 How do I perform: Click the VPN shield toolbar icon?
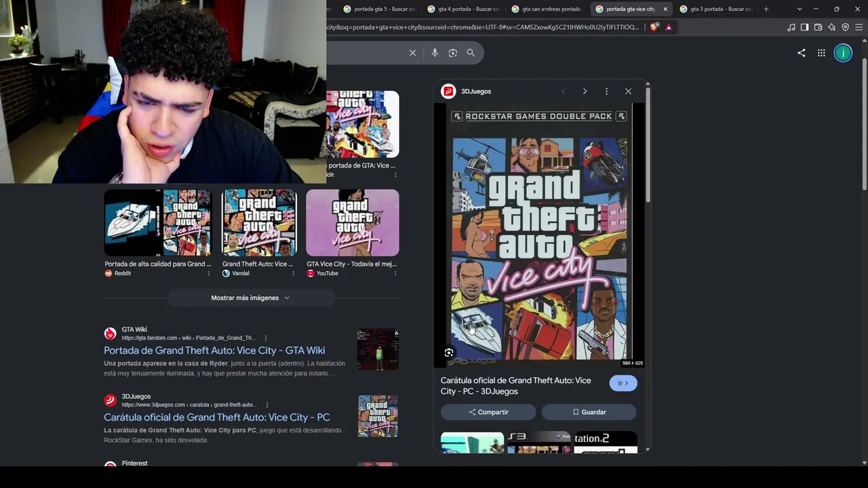(845, 27)
